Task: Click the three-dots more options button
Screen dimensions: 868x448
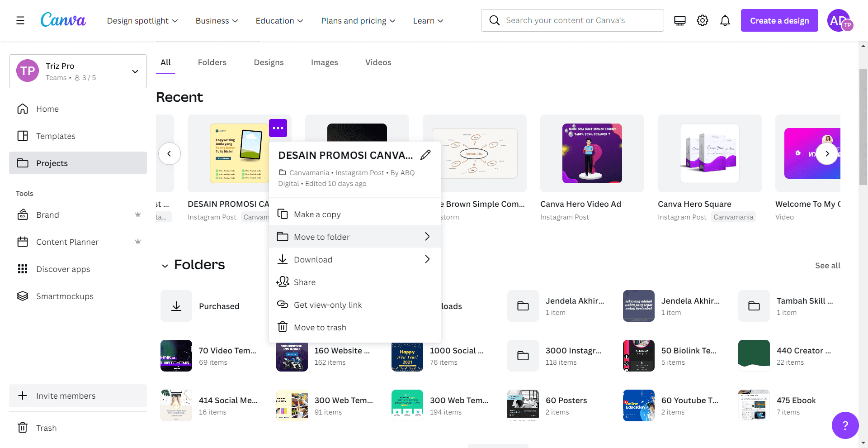Action: point(278,128)
